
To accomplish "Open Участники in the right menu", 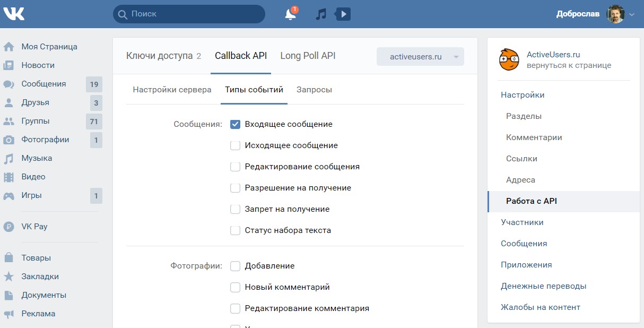I will pyautogui.click(x=522, y=222).
